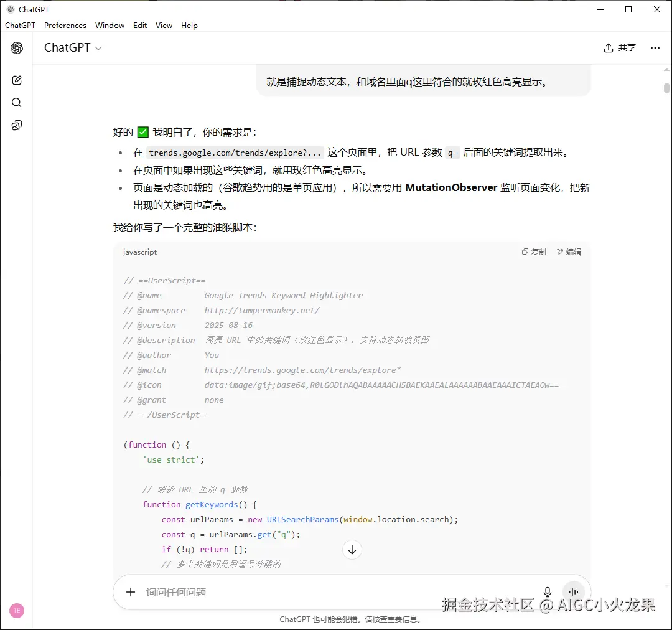This screenshot has height=630, width=672.
Task: Click the const urlParams = new URLSearchParams line
Action: tap(309, 520)
